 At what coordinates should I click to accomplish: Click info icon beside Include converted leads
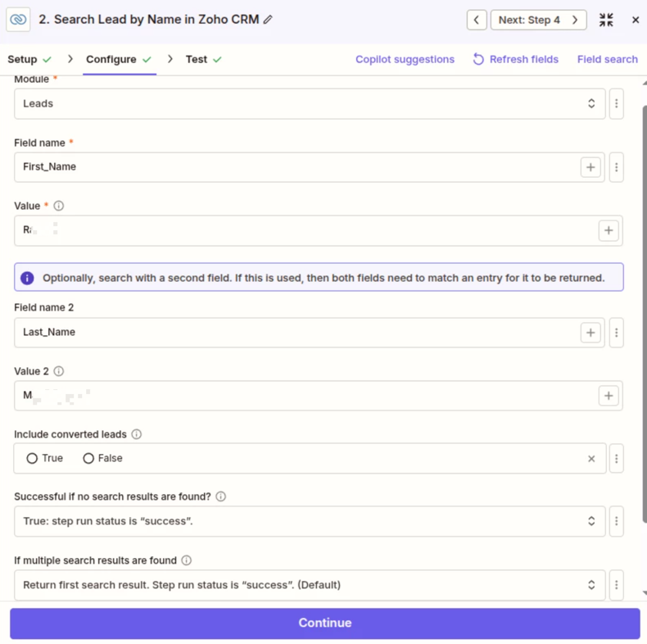click(x=137, y=434)
